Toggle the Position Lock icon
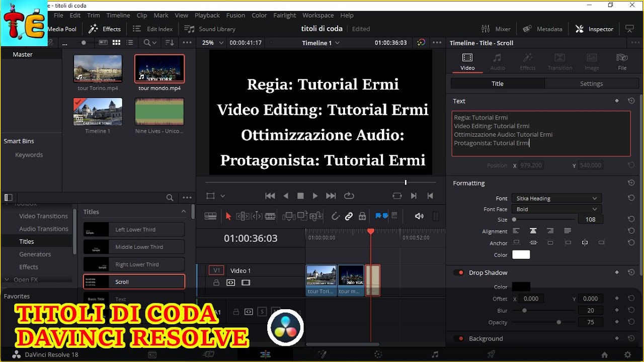This screenshot has height=362, width=644. (362, 216)
